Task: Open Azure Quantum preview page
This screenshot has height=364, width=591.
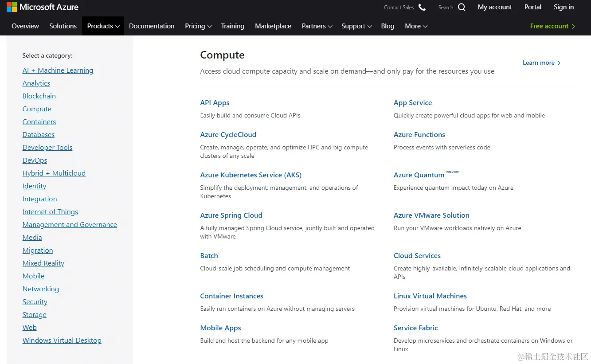Action: 419,175
